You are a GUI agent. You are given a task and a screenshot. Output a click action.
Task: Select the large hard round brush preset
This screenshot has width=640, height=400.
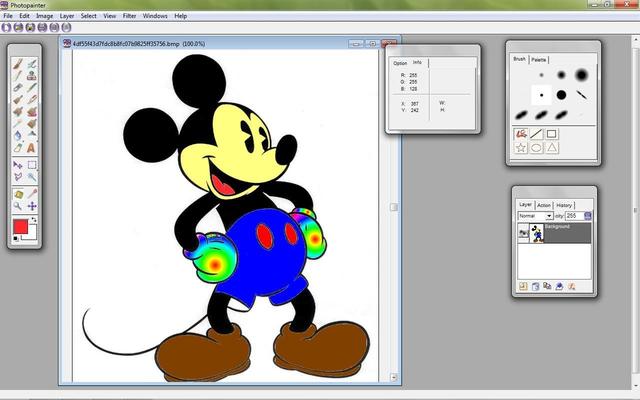pos(561,95)
